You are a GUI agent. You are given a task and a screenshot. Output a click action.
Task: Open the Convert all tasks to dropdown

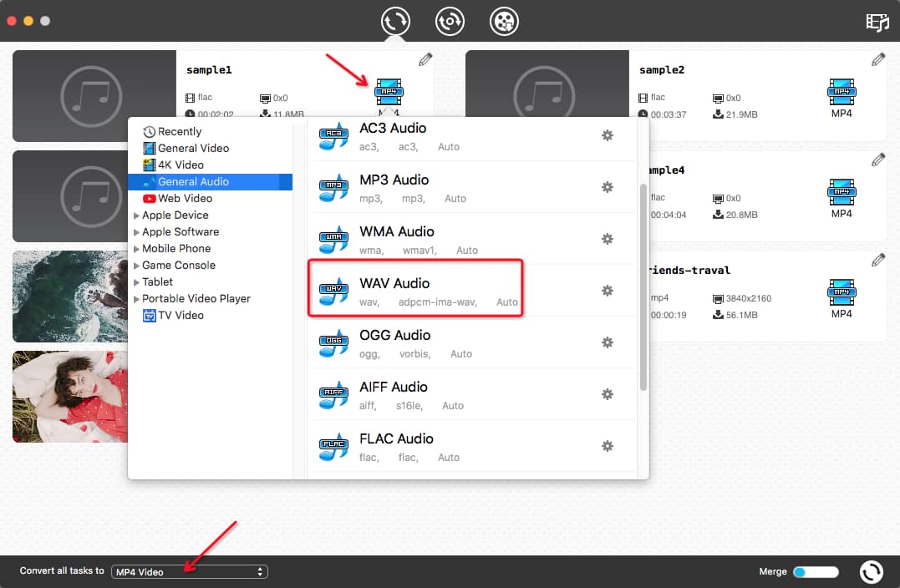coord(189,571)
